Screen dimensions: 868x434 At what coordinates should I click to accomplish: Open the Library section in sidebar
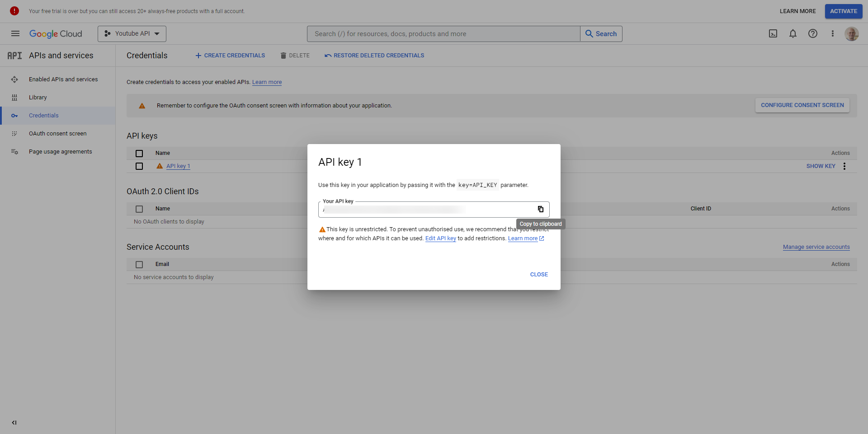click(x=38, y=98)
